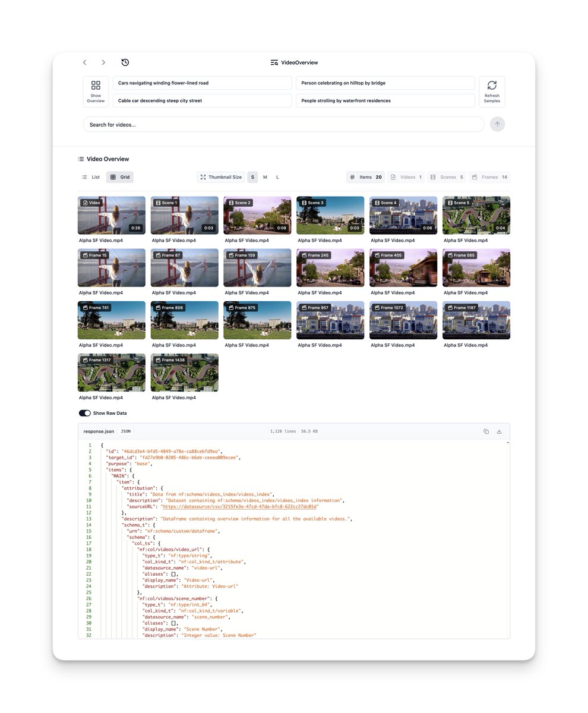The width and height of the screenshot is (588, 713).
Task: Toggle the Show Raw Data switch
Action: [84, 413]
